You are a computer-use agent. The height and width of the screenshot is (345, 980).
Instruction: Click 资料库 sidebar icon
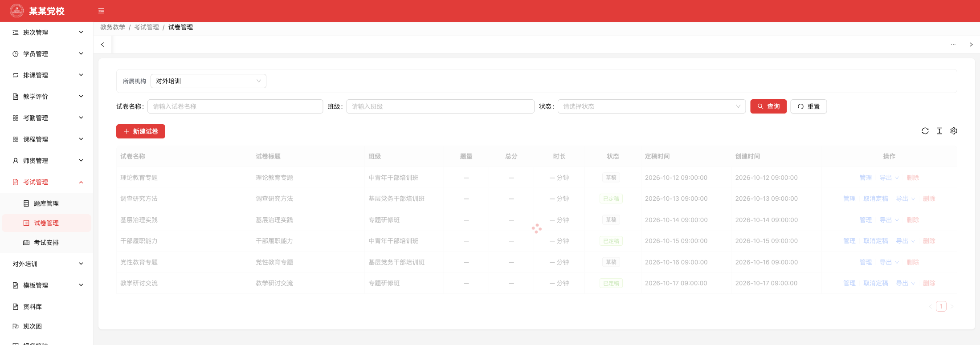point(16,307)
